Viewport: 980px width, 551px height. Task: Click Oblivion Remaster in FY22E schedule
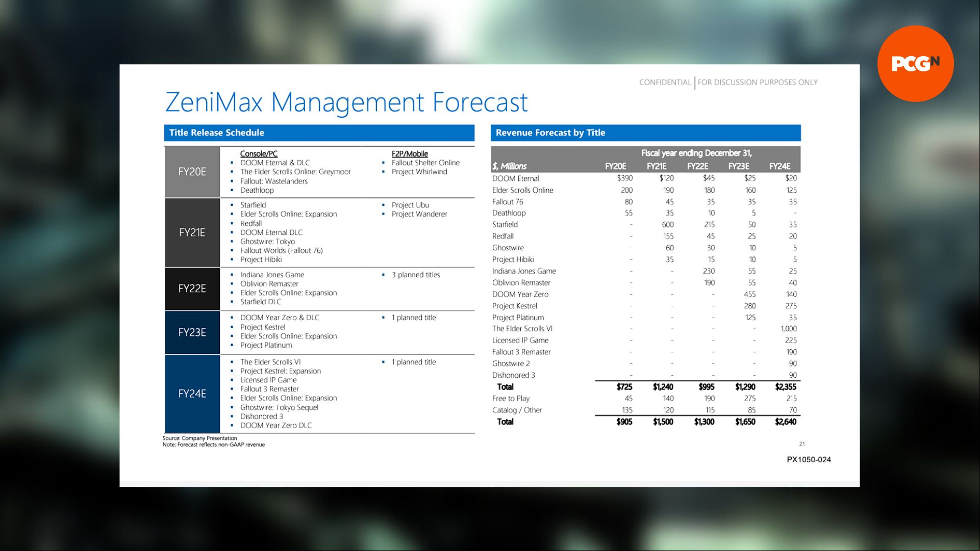click(269, 284)
